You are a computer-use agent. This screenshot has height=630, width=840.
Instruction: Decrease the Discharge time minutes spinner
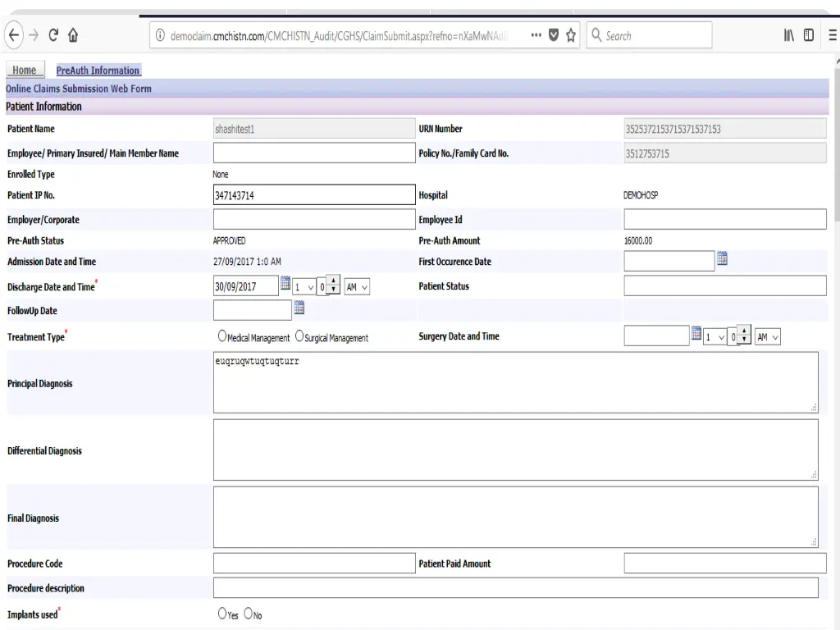pos(333,290)
